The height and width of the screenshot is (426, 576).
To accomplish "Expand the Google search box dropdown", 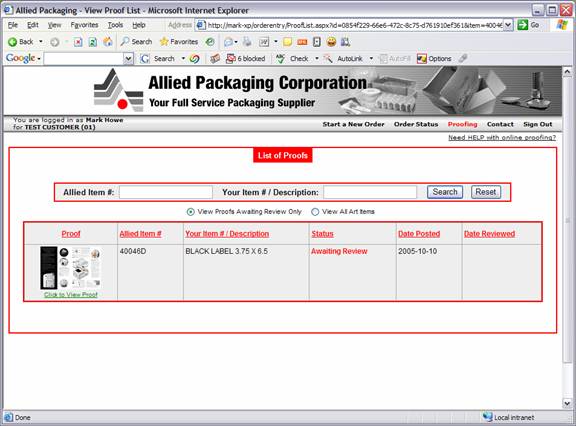I will tap(128, 59).
